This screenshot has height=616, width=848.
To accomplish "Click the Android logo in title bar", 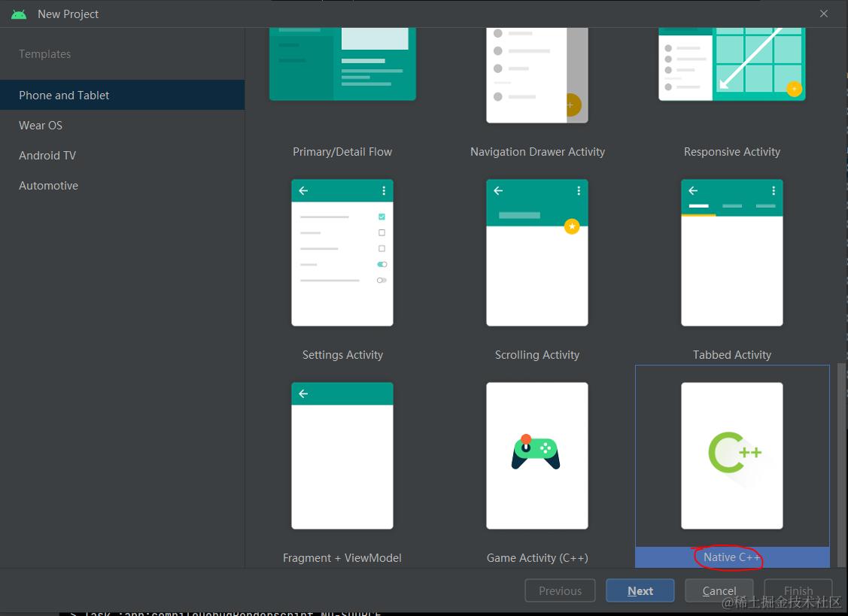I will (19, 14).
